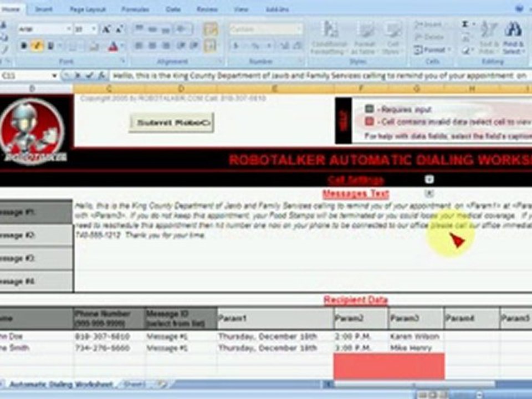
Task: Click the Merge & Center button
Action: click(x=211, y=45)
